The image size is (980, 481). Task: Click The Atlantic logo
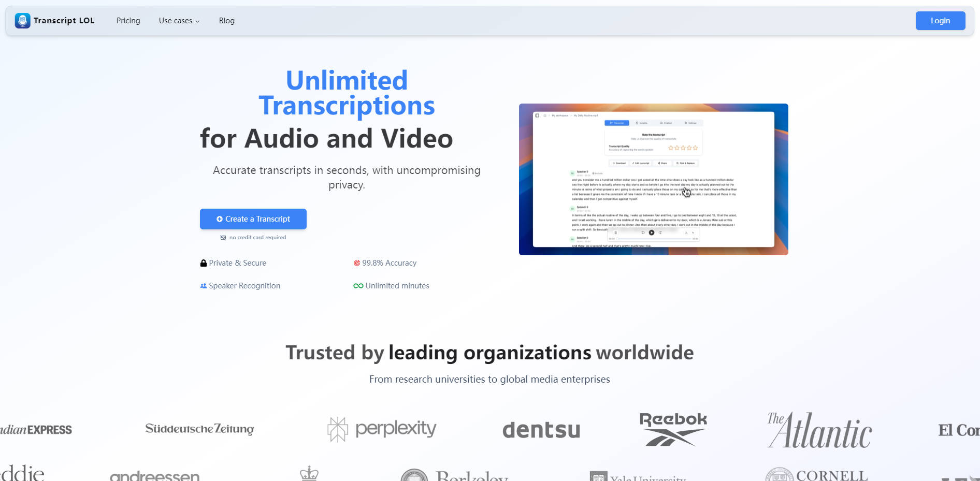tap(819, 430)
